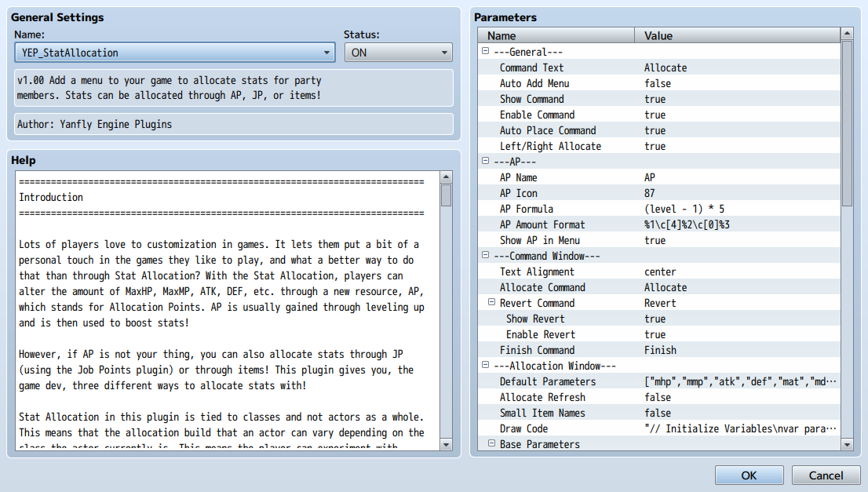The width and height of the screenshot is (868, 492).
Task: Click the Cancel button
Action: coord(826,476)
